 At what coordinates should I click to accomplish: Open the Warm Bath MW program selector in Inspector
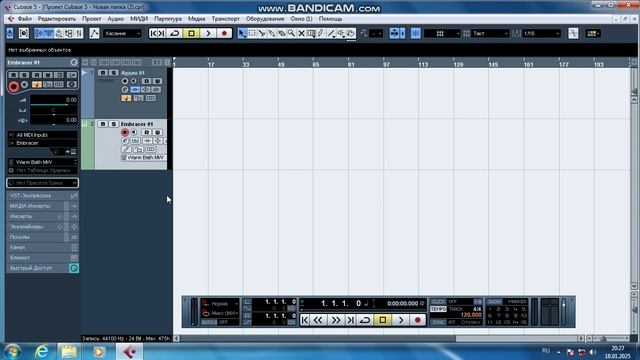pyautogui.click(x=42, y=162)
